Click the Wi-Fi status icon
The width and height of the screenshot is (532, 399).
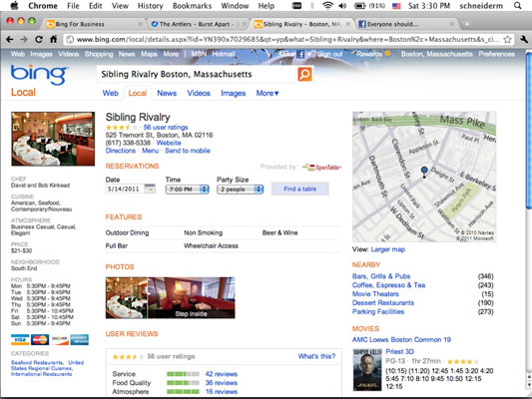click(x=327, y=5)
